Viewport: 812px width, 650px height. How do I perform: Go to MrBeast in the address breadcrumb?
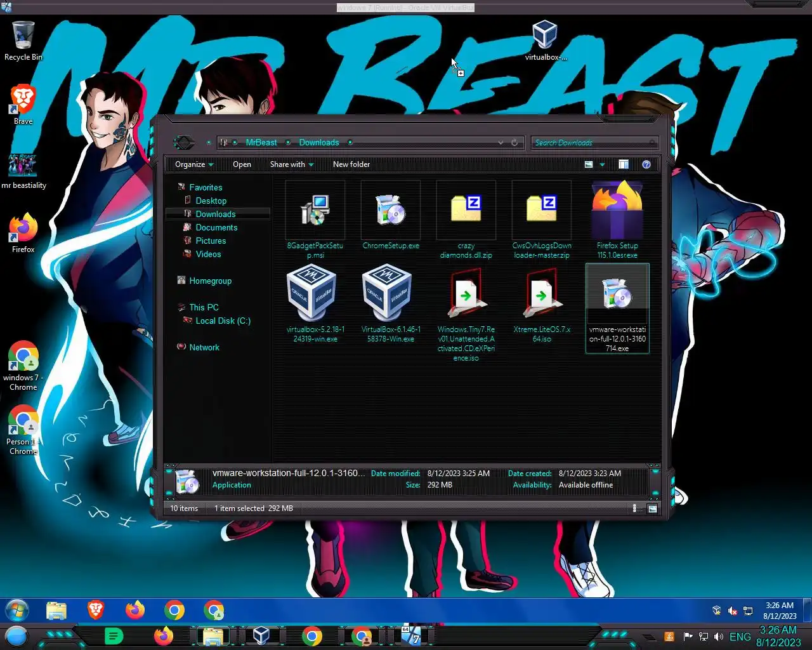[261, 143]
